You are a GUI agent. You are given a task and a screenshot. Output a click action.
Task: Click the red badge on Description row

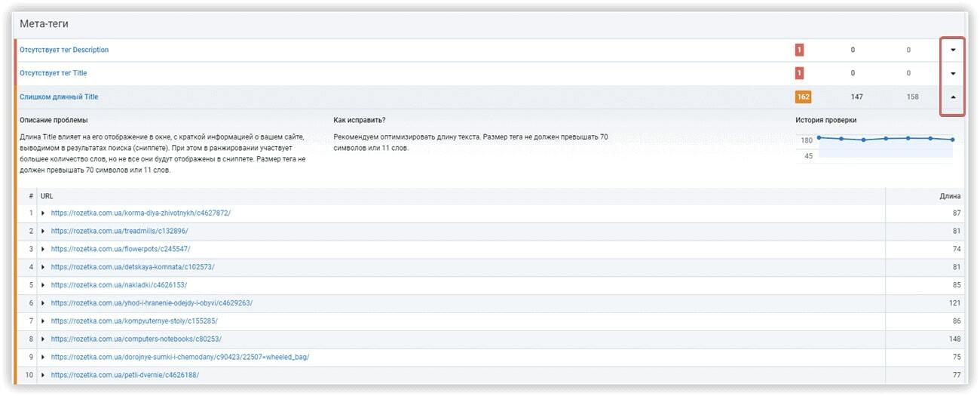(799, 50)
